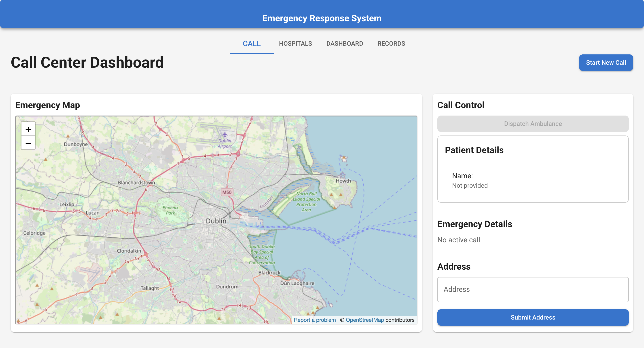Open the Dashboard tab
The height and width of the screenshot is (348, 644).
coord(345,44)
